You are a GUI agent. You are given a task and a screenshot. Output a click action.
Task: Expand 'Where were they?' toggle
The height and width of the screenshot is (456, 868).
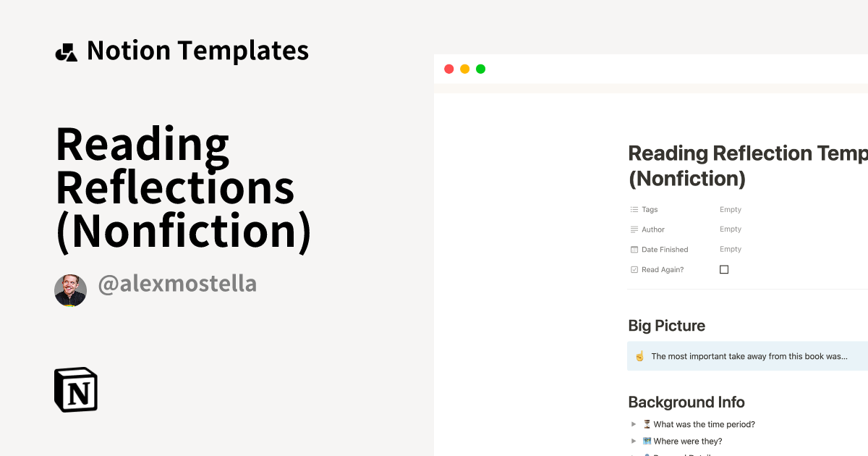point(634,441)
